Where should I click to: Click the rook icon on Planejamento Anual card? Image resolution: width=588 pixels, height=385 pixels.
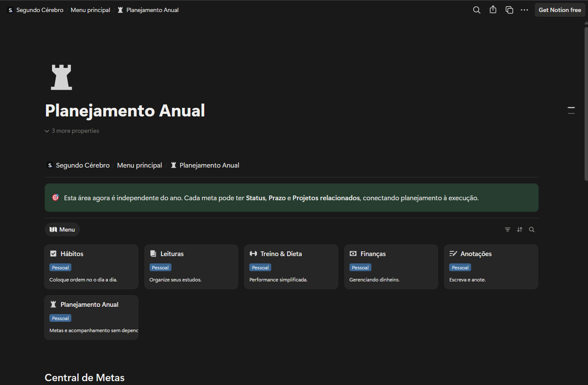click(x=53, y=304)
